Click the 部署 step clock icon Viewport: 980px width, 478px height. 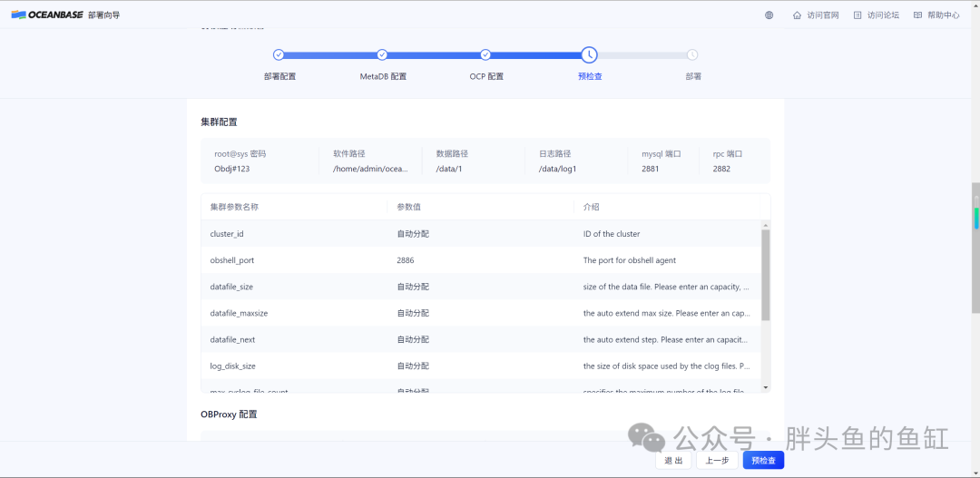click(x=692, y=55)
